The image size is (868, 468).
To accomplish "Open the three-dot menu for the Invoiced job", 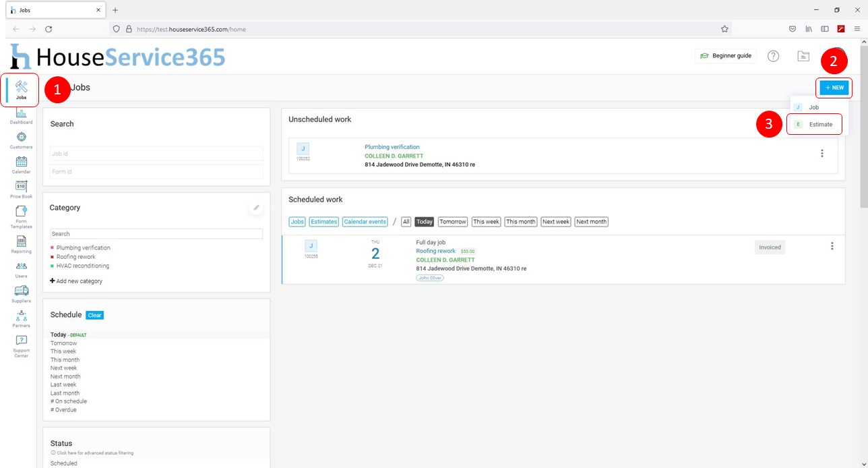I will tap(832, 247).
